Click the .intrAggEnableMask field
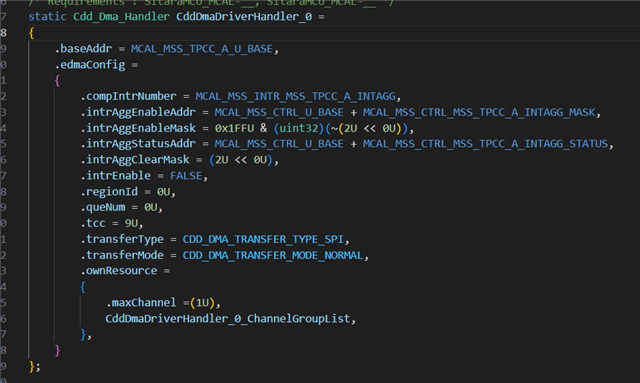The height and width of the screenshot is (383, 640). pyautogui.click(x=138, y=128)
